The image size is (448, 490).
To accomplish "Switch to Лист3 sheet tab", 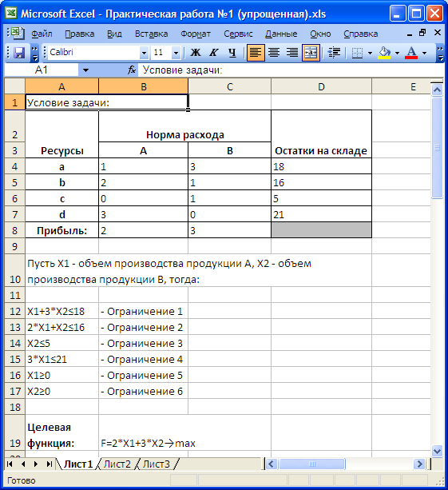I will 156,464.
